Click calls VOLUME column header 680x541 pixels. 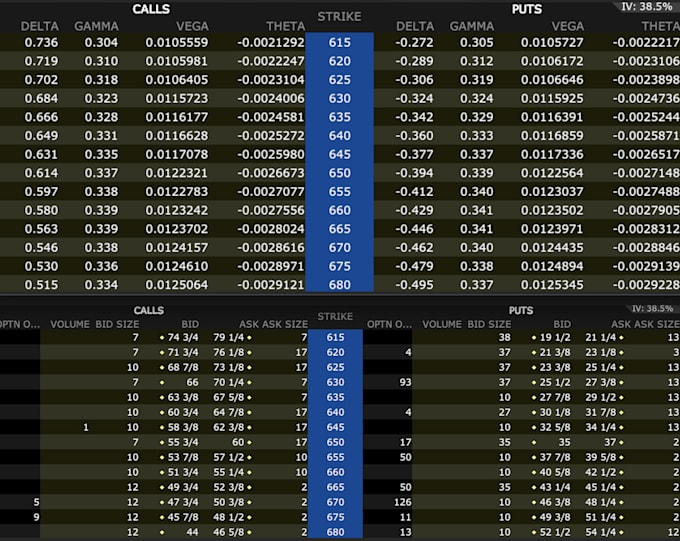70,325
